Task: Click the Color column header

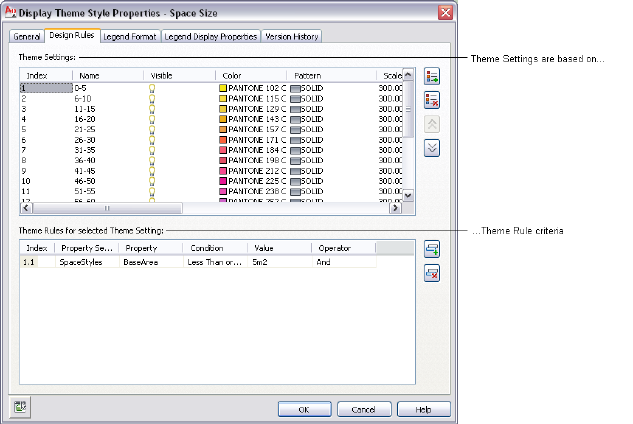Action: 251,76
